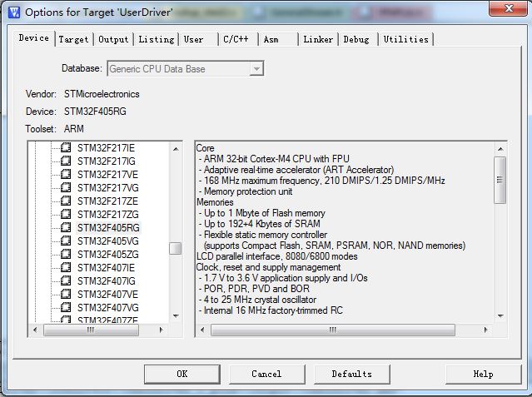
Task: Click the chip icon next to STM32F407IE
Action: coord(66,267)
